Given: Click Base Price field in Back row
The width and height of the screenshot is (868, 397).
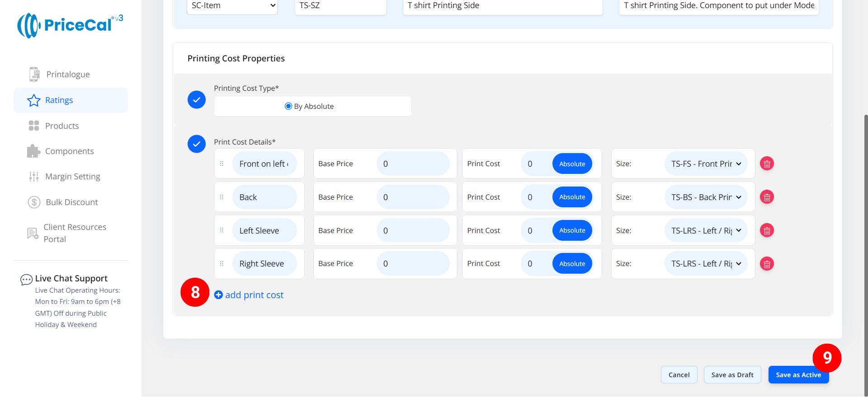Looking at the screenshot, I should click(413, 197).
